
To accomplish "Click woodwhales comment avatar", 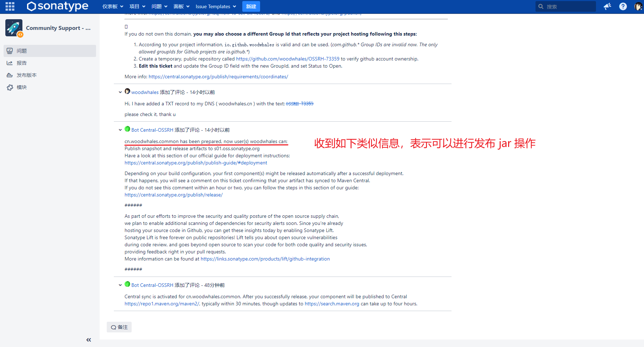I will [127, 91].
